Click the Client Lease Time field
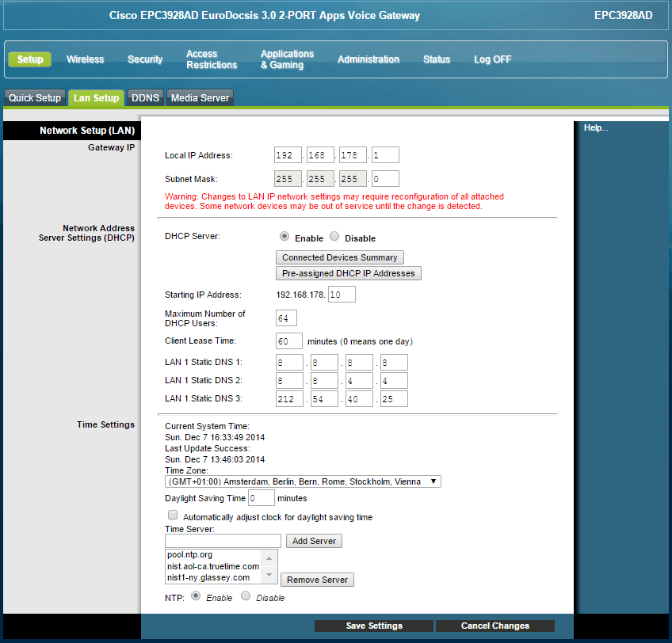 (289, 341)
